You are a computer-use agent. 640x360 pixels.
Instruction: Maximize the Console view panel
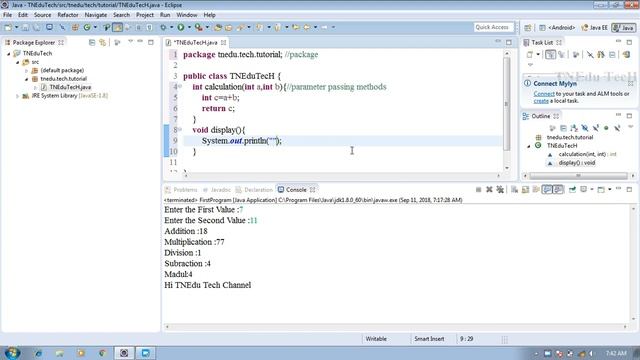629,189
